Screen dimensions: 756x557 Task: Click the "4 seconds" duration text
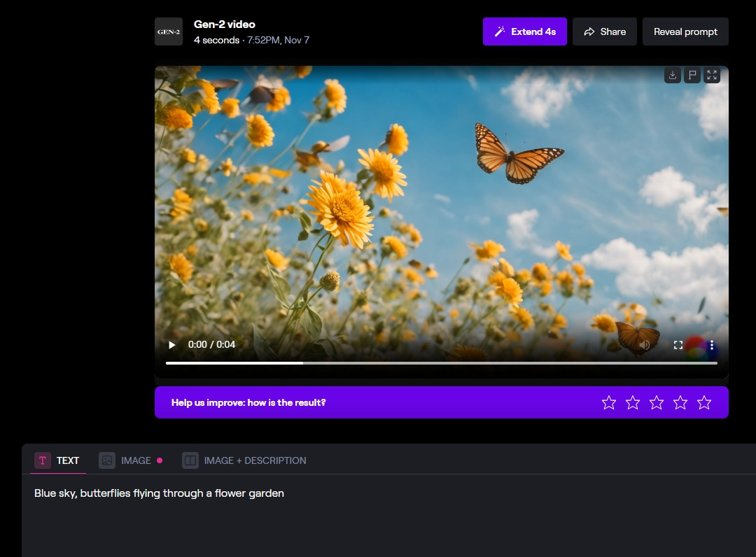pyautogui.click(x=216, y=40)
